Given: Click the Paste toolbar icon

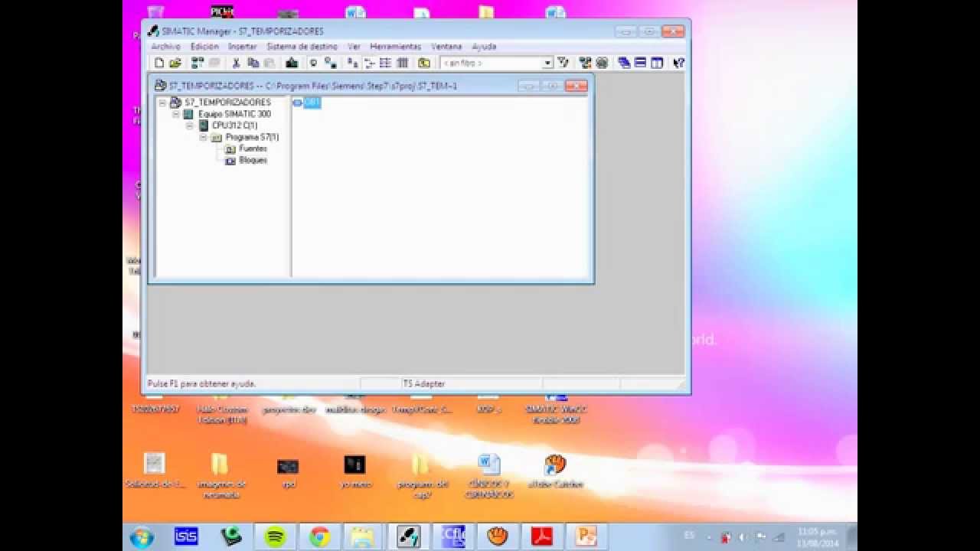Looking at the screenshot, I should click(268, 63).
